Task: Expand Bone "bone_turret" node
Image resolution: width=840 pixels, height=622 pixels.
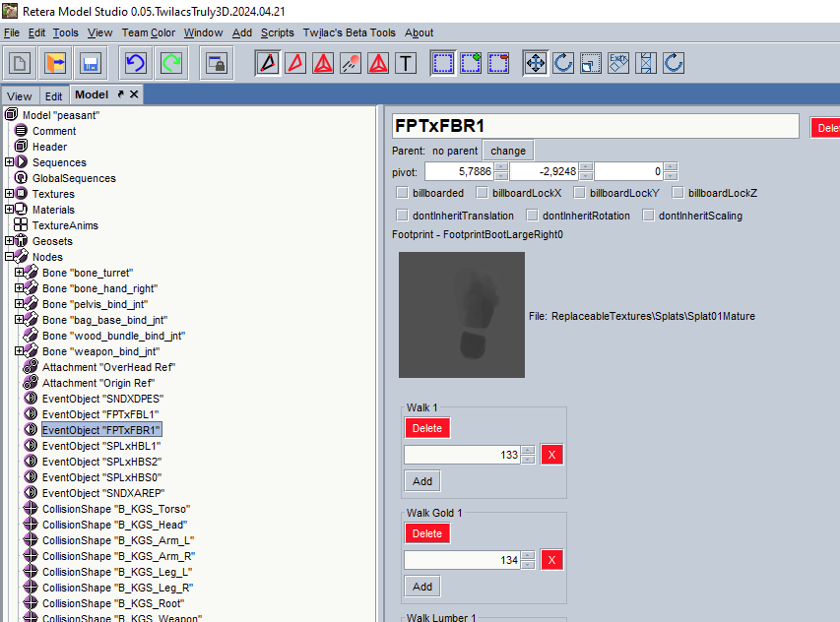Action: point(20,272)
